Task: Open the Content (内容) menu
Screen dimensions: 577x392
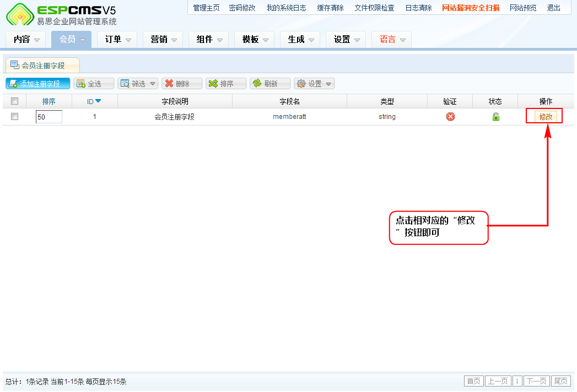Action: click(26, 40)
